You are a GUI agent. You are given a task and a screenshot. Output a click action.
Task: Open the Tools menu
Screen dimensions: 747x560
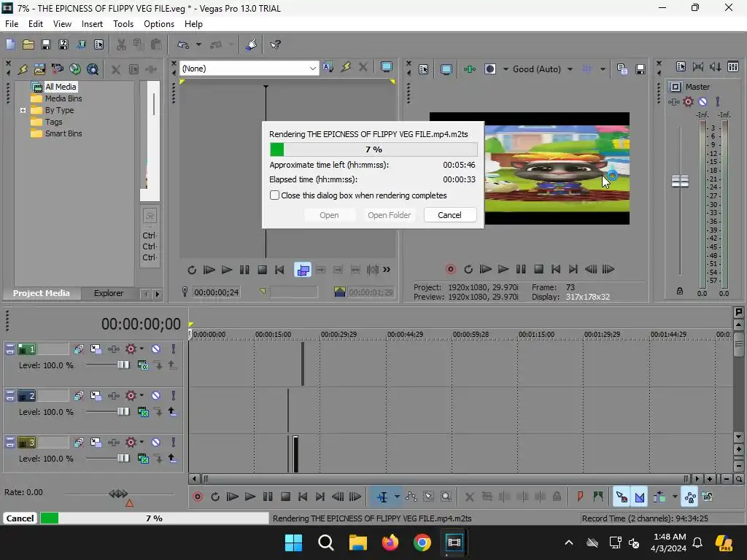coord(123,24)
